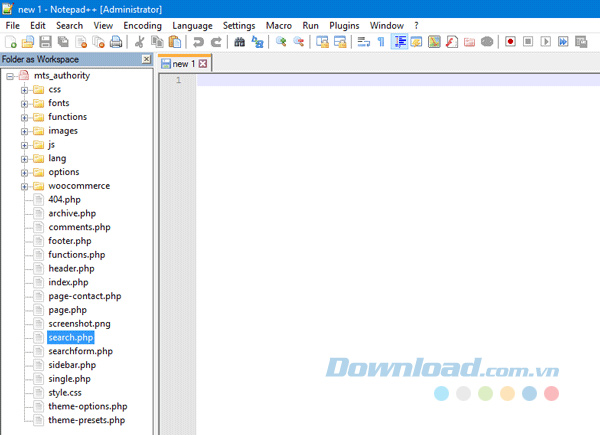Expand the css folder node
Viewport: 600px width, 435px height.
[25, 89]
